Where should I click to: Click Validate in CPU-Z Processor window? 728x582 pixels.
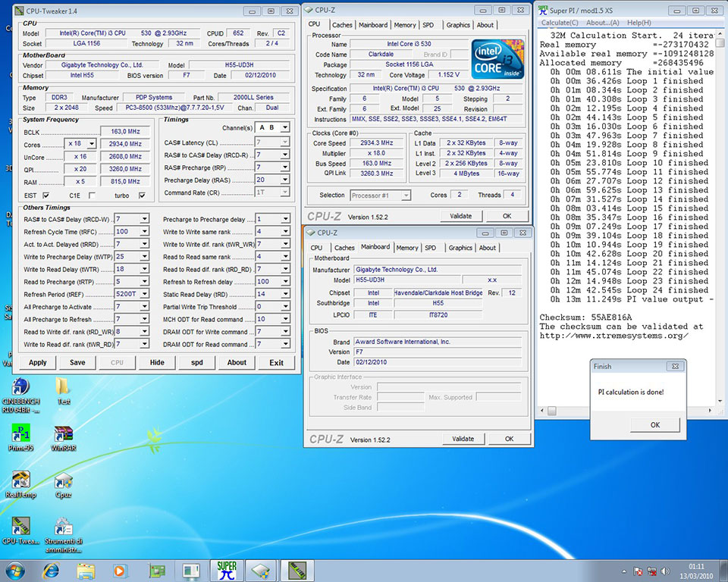pos(460,216)
